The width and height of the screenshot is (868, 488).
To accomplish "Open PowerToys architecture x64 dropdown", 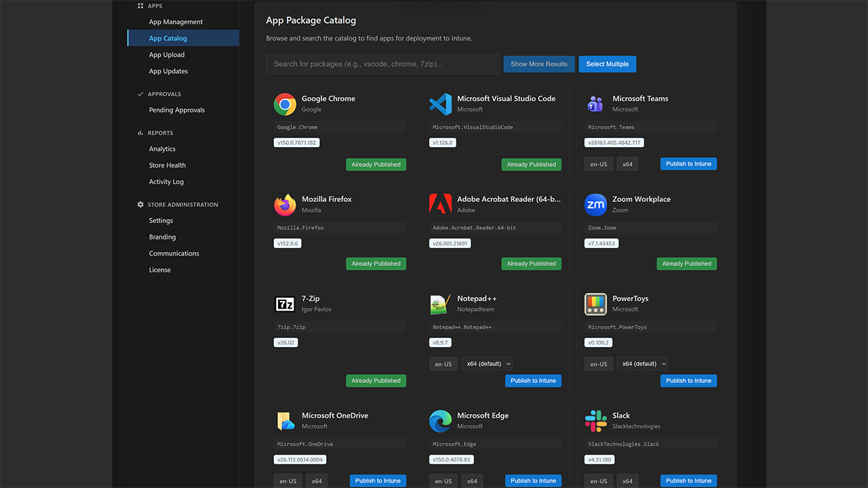I will coord(642,364).
